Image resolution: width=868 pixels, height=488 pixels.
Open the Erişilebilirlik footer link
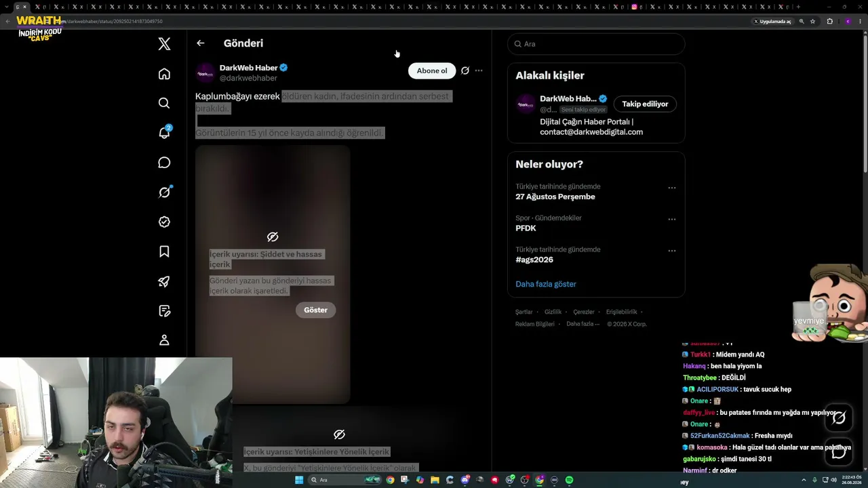pyautogui.click(x=622, y=312)
